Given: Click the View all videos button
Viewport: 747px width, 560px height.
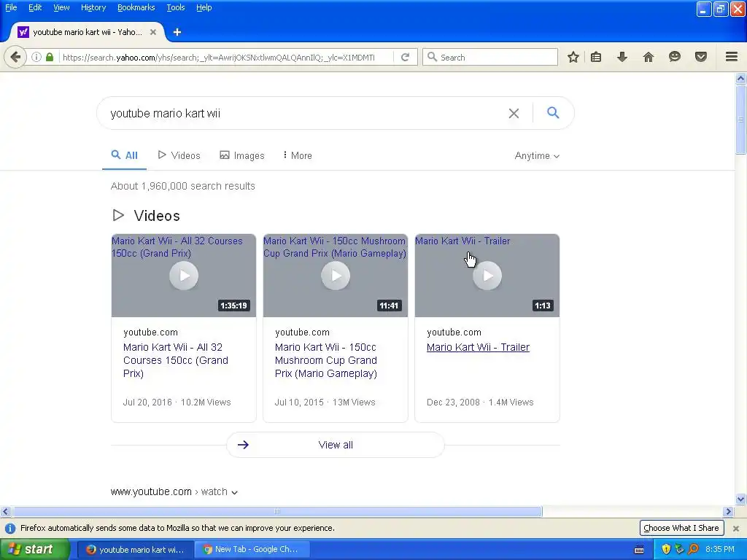Looking at the screenshot, I should (336, 445).
